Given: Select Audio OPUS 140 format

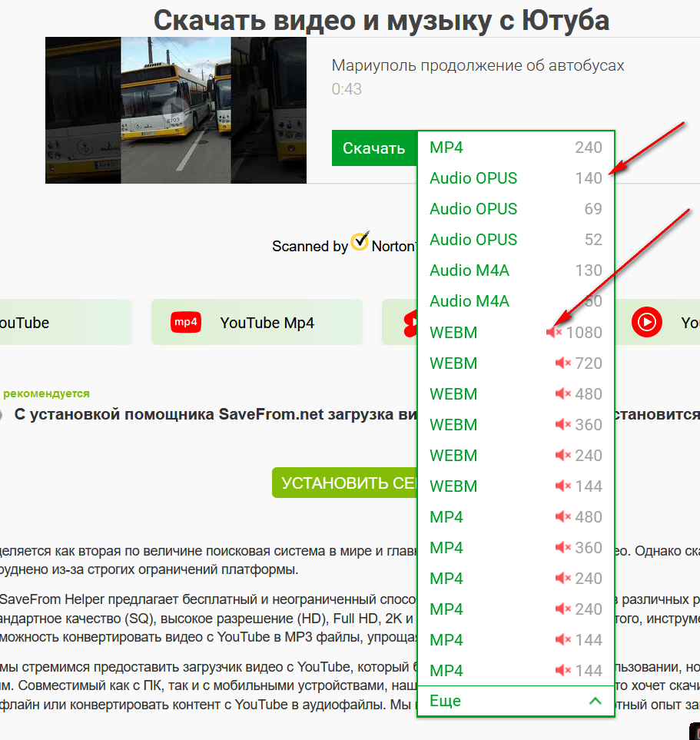Looking at the screenshot, I should pyautogui.click(x=516, y=178).
